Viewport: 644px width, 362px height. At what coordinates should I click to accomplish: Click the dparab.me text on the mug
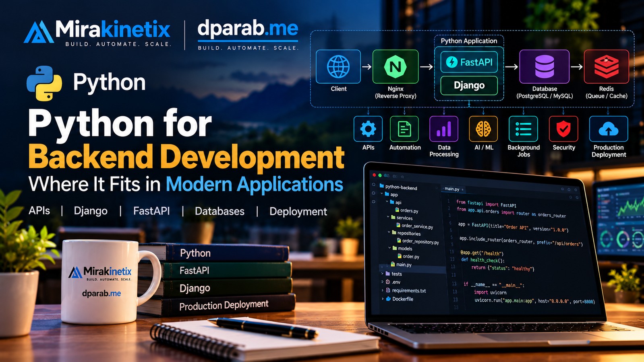101,293
